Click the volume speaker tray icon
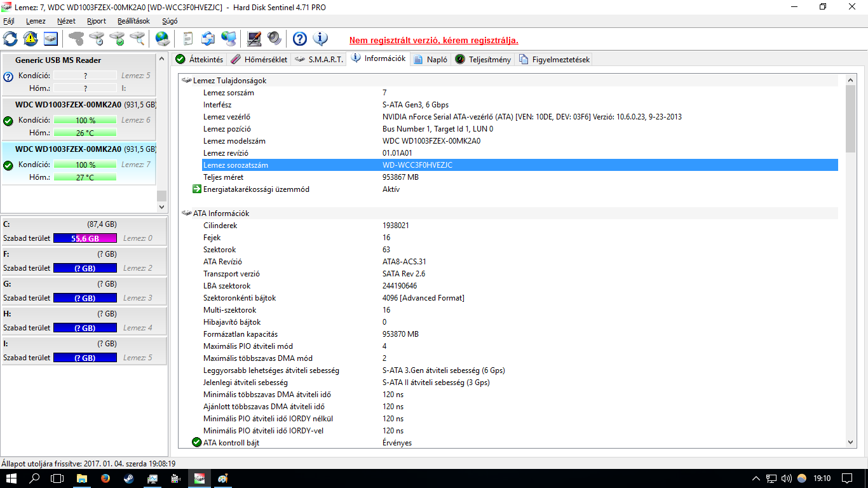 point(786,478)
